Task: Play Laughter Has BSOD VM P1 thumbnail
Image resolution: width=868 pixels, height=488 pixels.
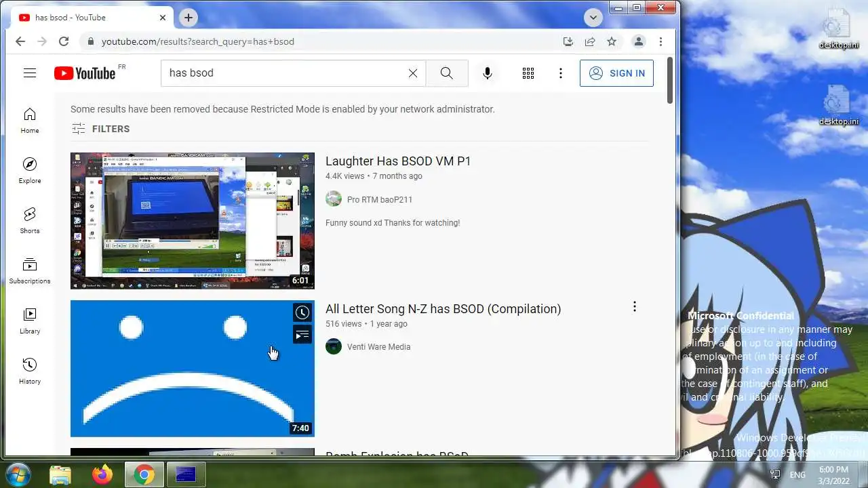Action: tap(193, 221)
